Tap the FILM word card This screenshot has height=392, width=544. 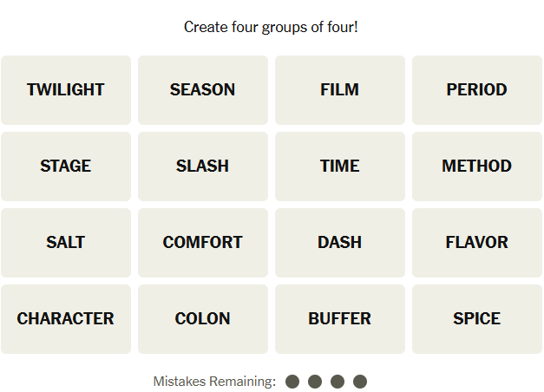[x=340, y=90]
